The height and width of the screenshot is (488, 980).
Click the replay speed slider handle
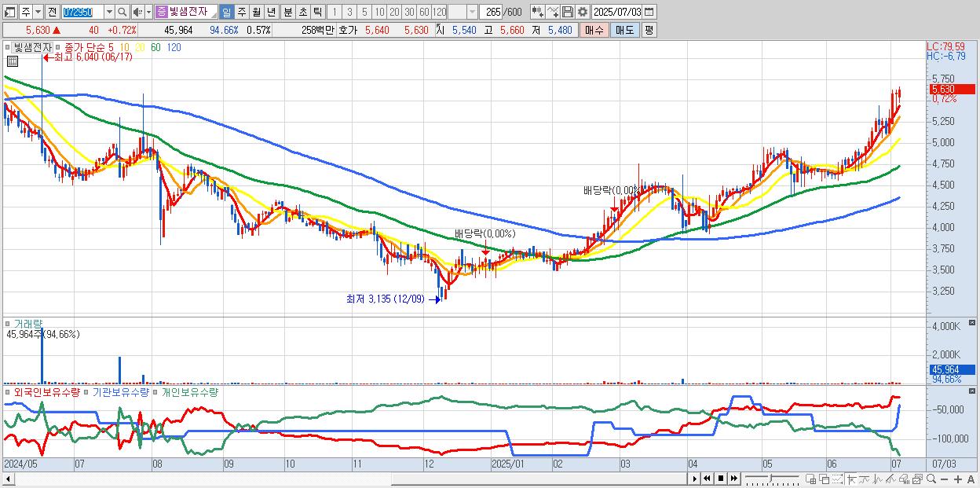(x=771, y=479)
